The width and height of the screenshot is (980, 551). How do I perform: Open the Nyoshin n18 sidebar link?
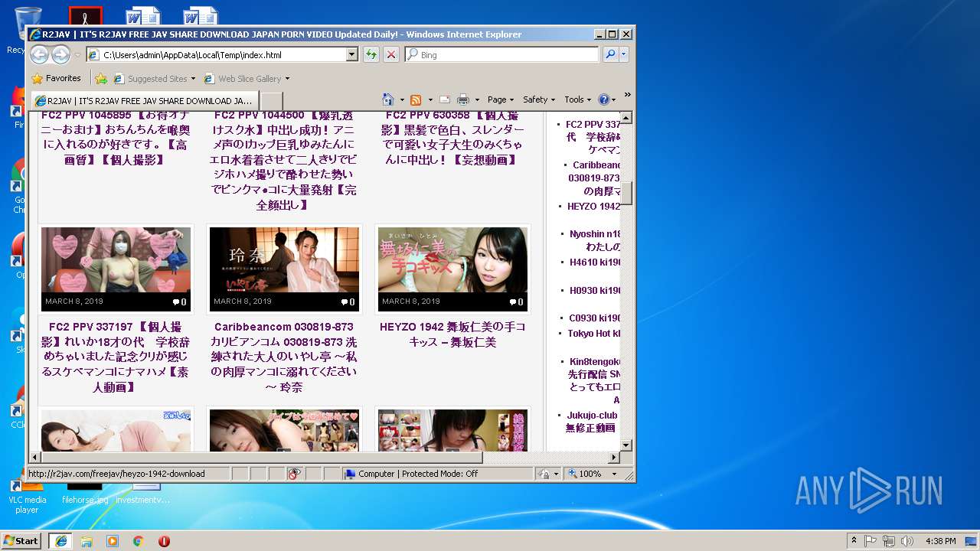(x=596, y=240)
